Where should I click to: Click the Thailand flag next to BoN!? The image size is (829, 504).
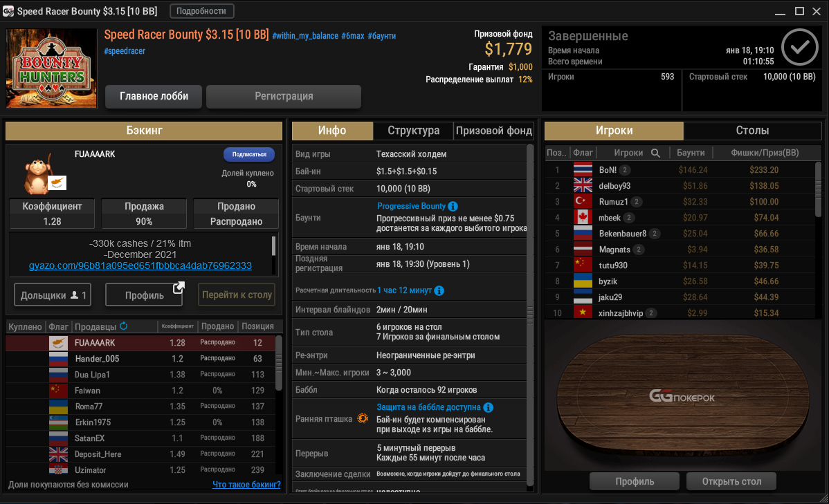point(583,169)
